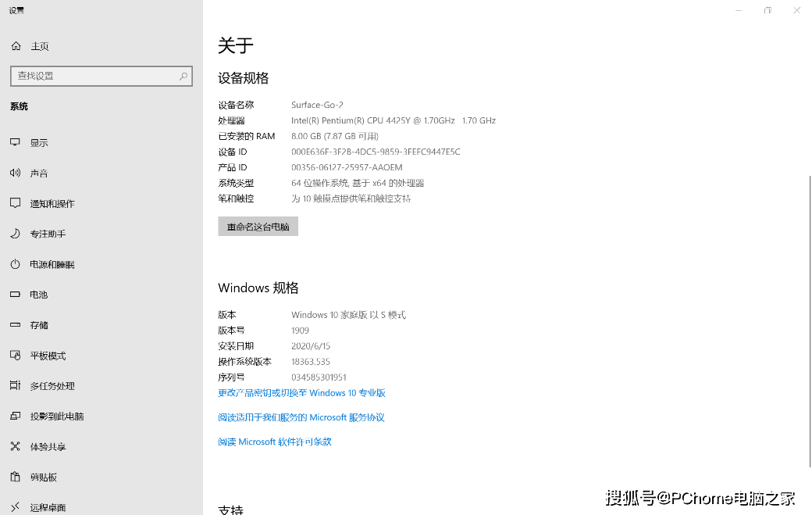Select Shared experiences (体验共享) in sidebar

(x=48, y=447)
